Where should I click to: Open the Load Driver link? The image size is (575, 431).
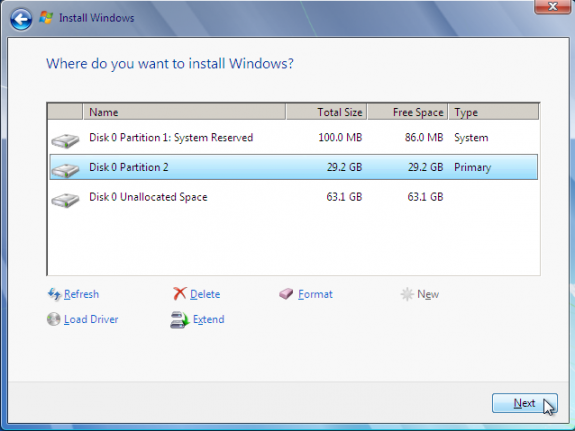coord(91,319)
